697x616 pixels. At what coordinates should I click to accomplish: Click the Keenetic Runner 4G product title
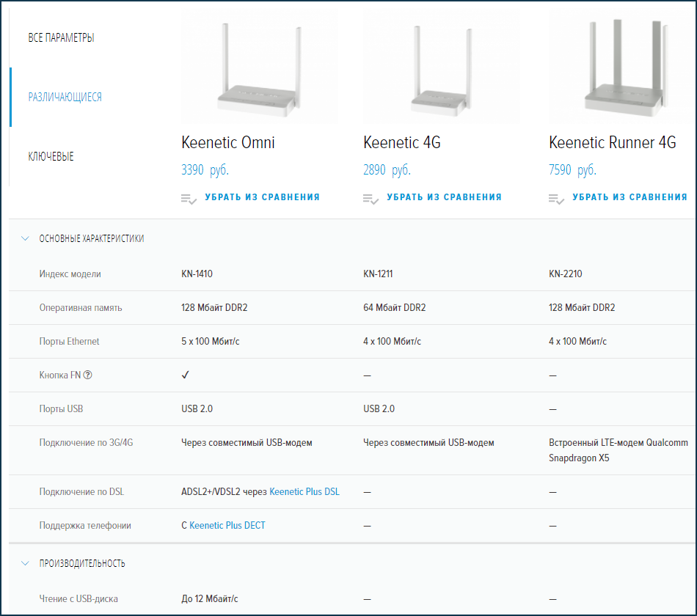coord(612,142)
